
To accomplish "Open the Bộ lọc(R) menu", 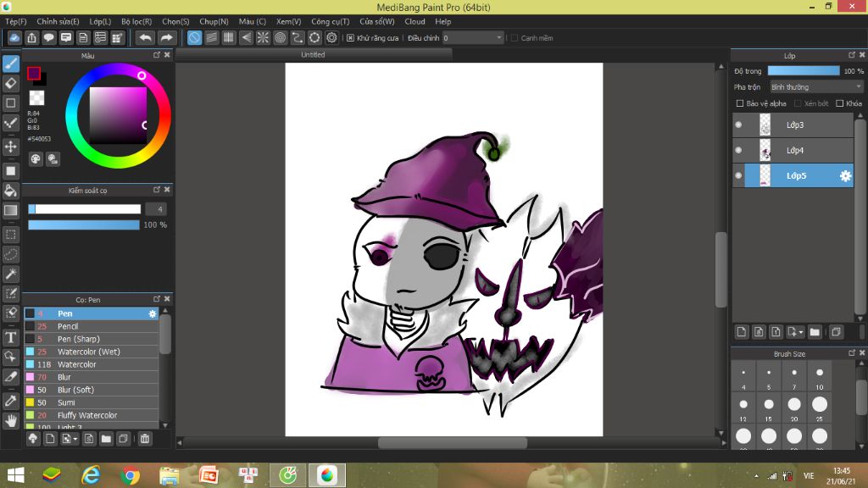I will pyautogui.click(x=136, y=21).
